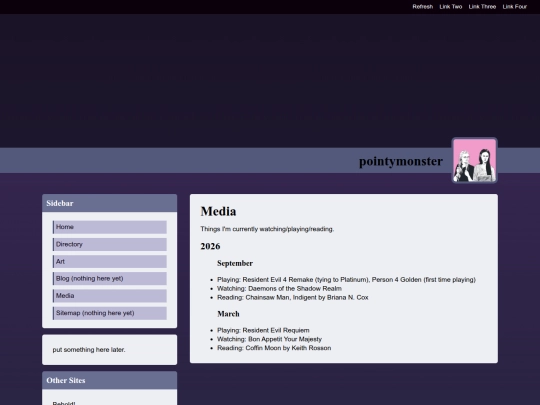This screenshot has width=540, height=405.
Task: Select Media in the sidebar menu
Action: pos(110,296)
